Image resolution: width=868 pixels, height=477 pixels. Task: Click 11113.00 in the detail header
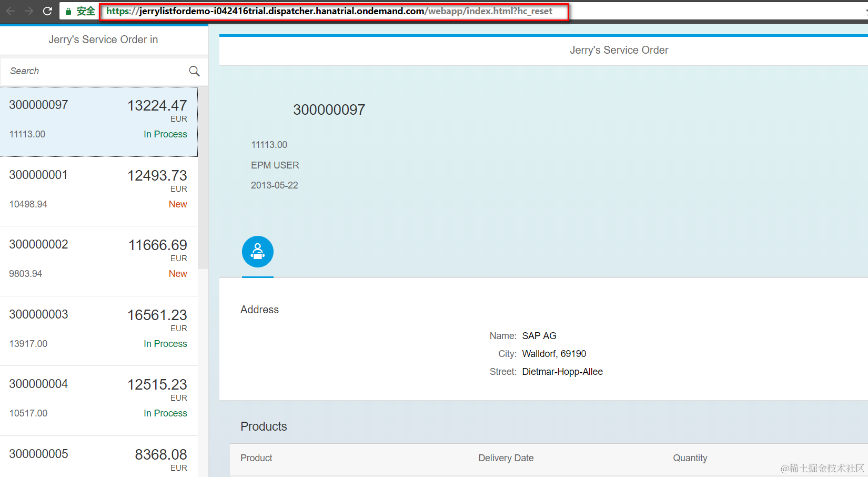click(269, 145)
